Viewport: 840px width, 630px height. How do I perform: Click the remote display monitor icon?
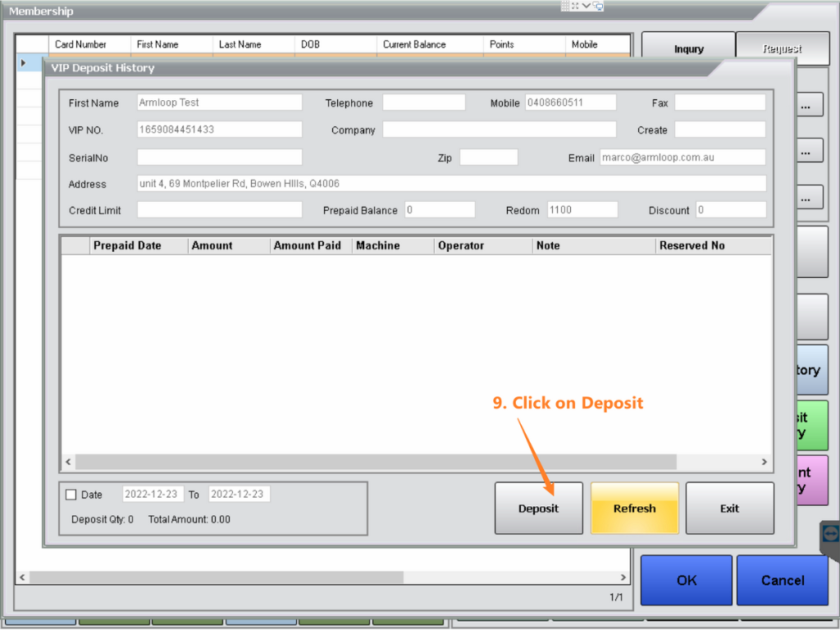[x=598, y=6]
